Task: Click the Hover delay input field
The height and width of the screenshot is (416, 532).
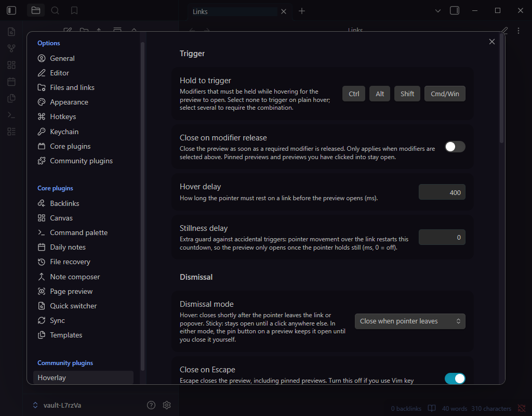Action: pyautogui.click(x=442, y=192)
